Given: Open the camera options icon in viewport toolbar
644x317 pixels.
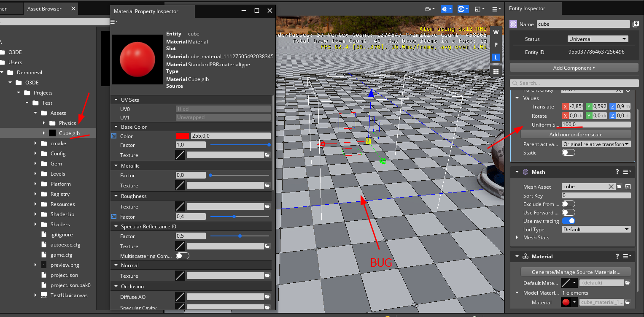Looking at the screenshot, I should point(428,9).
